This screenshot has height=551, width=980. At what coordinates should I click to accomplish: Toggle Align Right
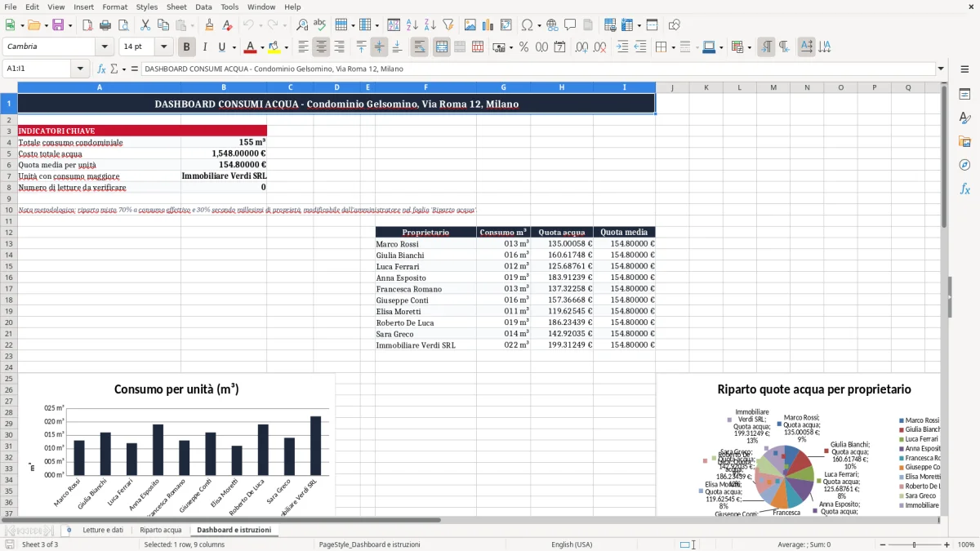[x=340, y=47]
